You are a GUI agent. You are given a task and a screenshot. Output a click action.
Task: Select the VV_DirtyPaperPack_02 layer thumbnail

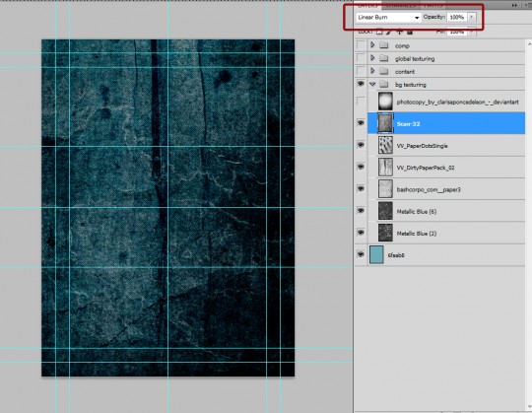[x=385, y=167]
